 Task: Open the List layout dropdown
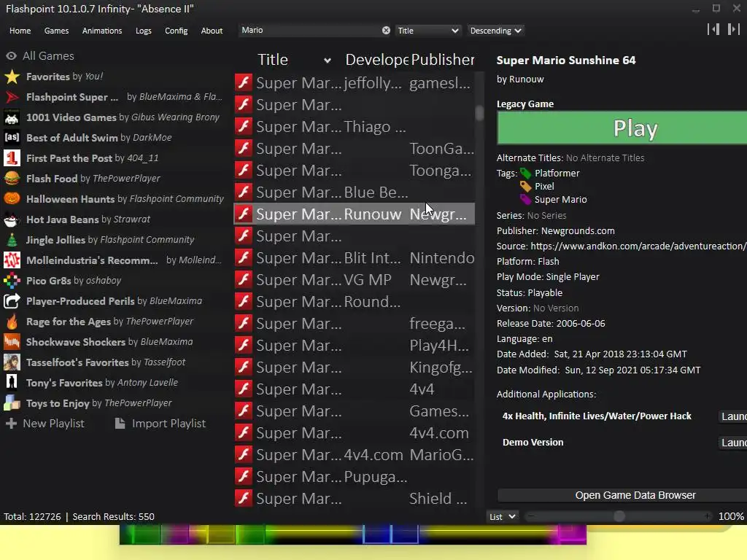(x=503, y=517)
